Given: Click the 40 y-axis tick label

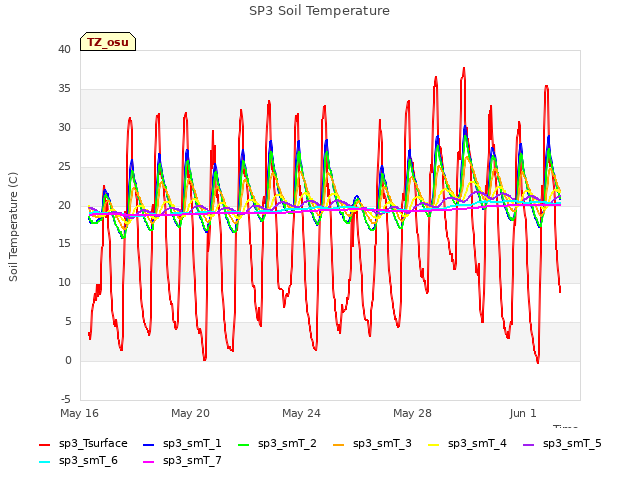Looking at the screenshot, I should coord(64,49).
